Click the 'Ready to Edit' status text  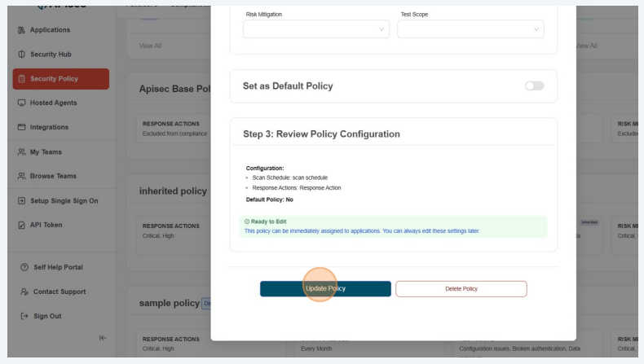[x=269, y=221]
